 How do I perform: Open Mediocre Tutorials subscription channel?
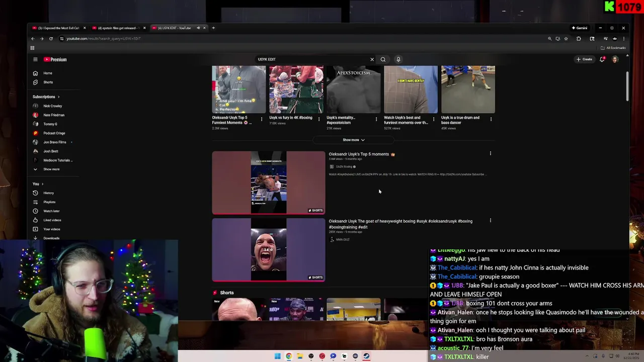click(x=57, y=160)
